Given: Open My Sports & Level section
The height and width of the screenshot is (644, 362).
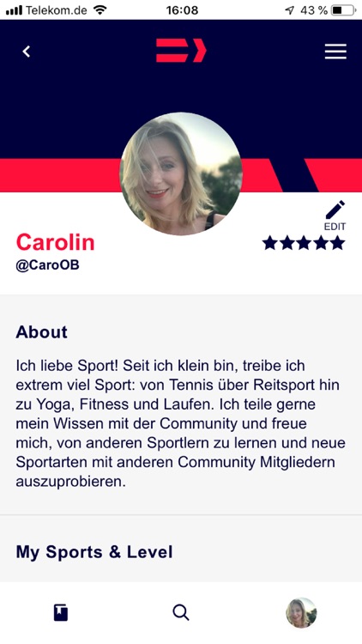Looking at the screenshot, I should pos(94,551).
